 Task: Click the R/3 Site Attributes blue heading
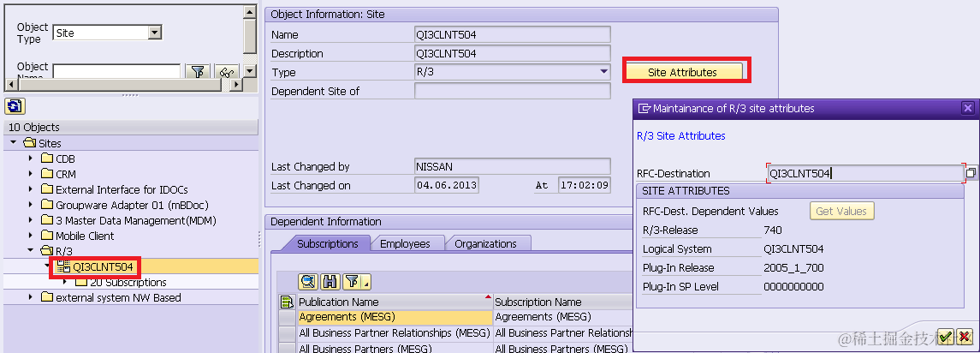tap(681, 136)
